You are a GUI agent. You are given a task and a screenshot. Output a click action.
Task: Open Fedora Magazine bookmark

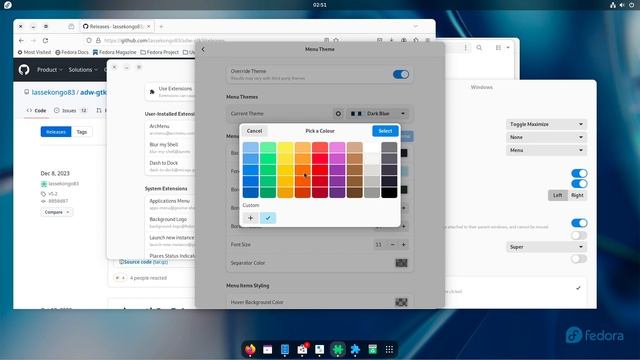tap(114, 52)
